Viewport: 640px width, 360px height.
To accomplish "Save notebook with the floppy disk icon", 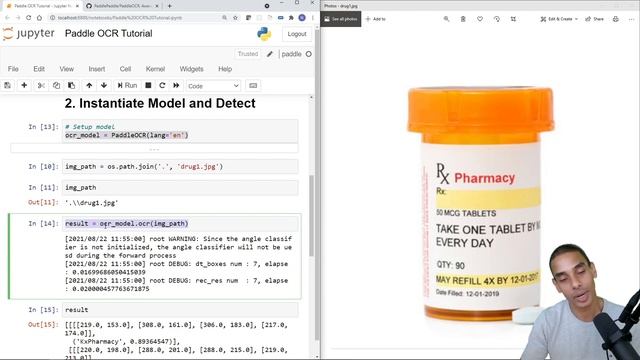I will (7, 85).
